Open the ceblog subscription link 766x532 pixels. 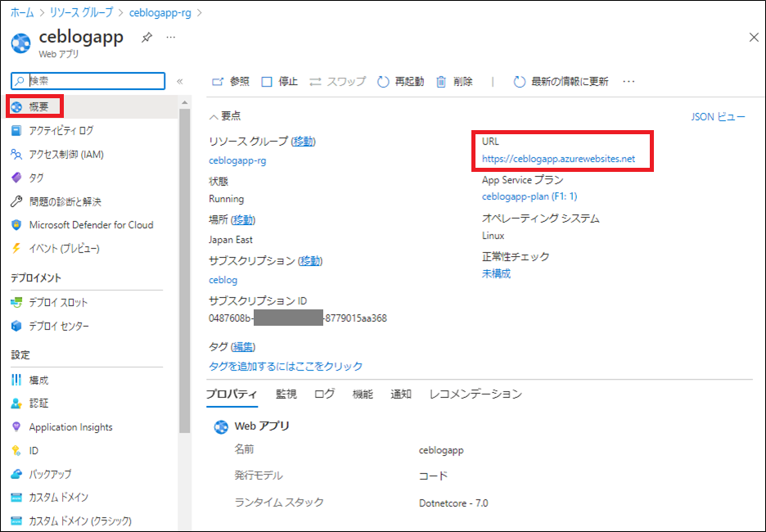pyautogui.click(x=223, y=281)
